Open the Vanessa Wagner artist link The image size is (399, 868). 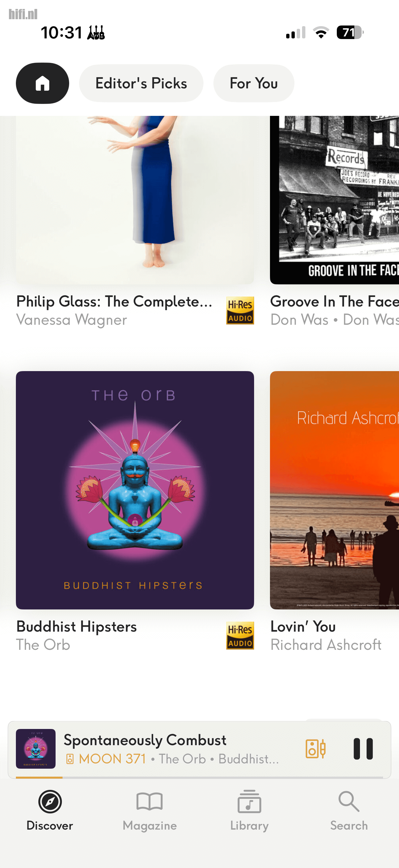click(x=72, y=320)
